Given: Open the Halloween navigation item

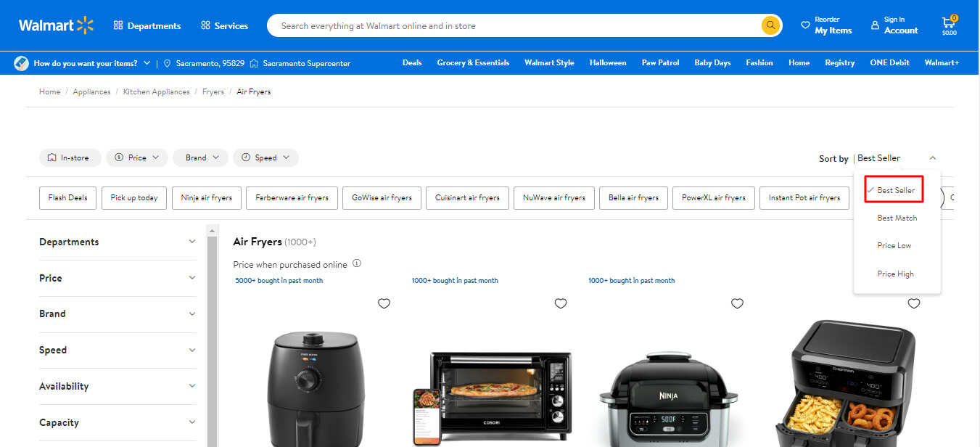Looking at the screenshot, I should pos(608,62).
